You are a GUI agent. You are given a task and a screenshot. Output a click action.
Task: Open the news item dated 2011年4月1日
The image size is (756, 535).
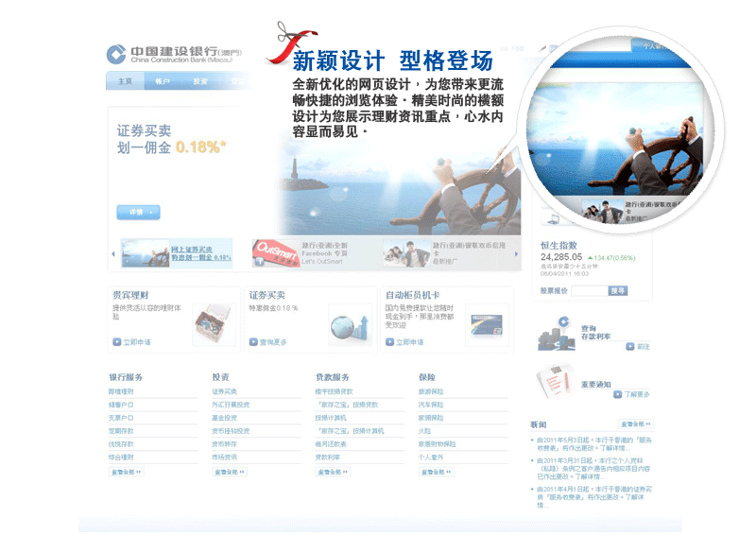click(x=594, y=497)
